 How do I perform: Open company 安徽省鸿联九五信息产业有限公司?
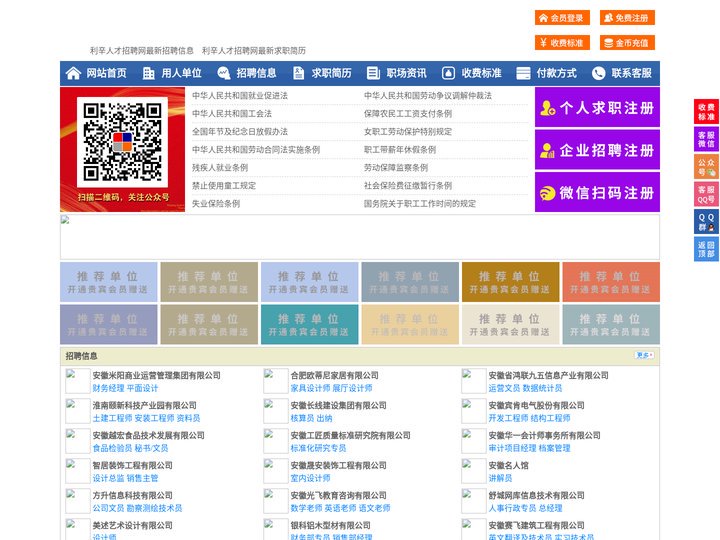pos(548,375)
